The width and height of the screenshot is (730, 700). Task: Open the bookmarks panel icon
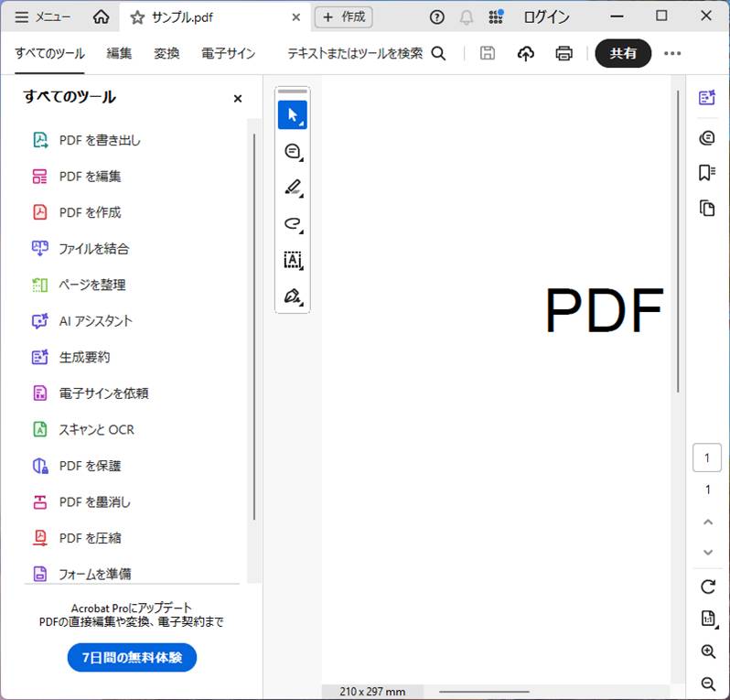point(707,172)
